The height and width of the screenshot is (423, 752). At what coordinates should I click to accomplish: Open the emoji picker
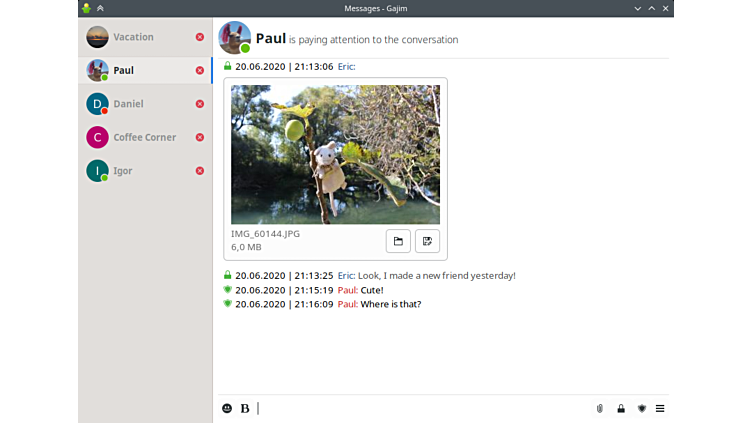click(x=227, y=408)
